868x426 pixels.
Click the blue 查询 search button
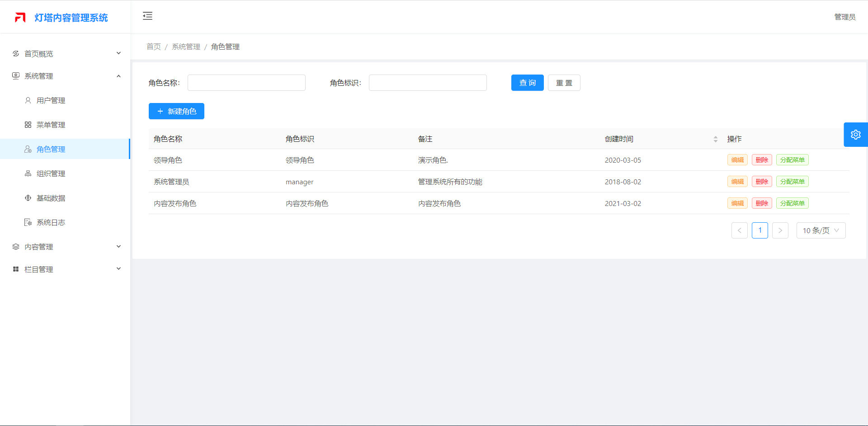tap(527, 83)
